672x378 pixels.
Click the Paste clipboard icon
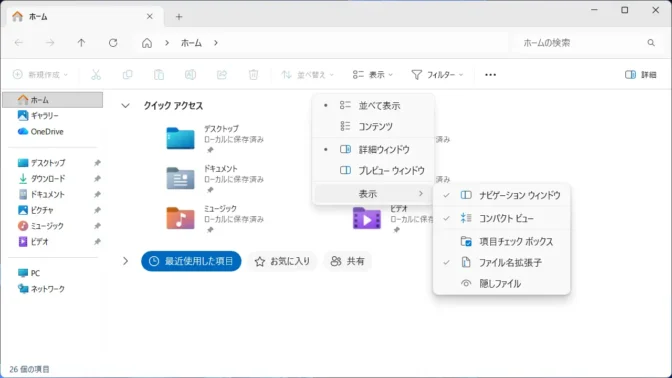point(159,75)
